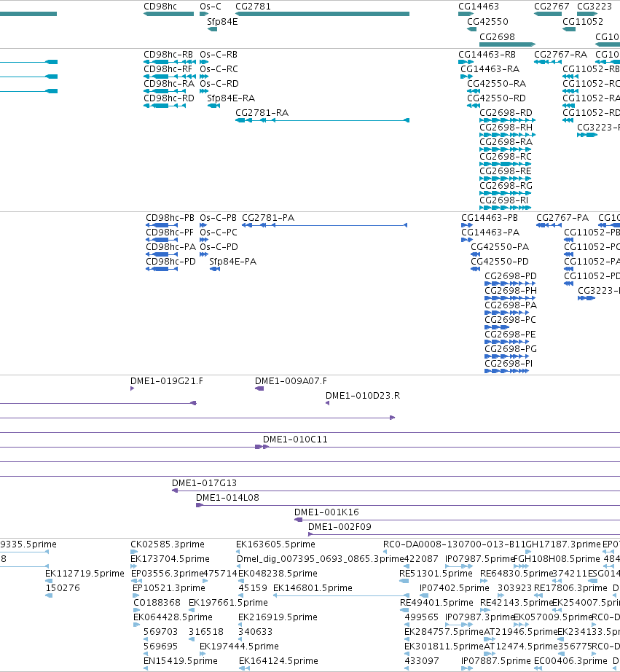Select the EK146801.5prime EST feature
The width and height of the screenshot is (620, 672).
click(341, 595)
